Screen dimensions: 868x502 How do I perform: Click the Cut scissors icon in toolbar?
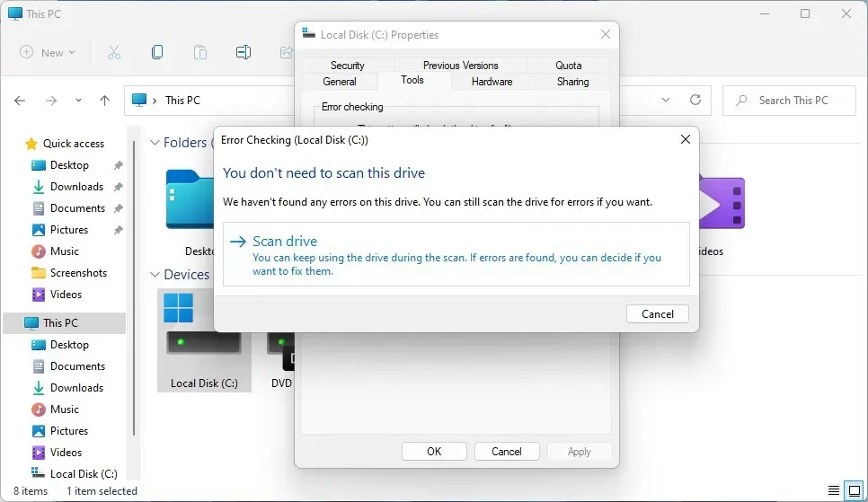tap(114, 52)
